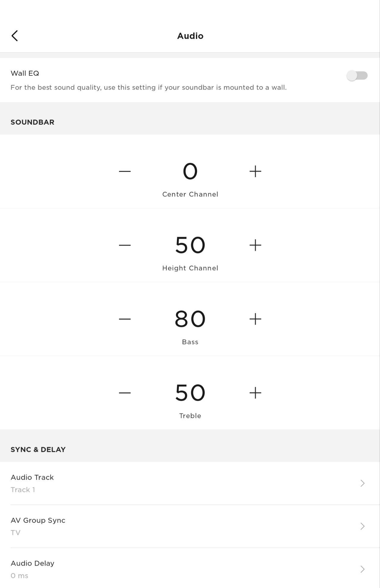380x588 pixels.
Task: Decrease Treble using minus icon
Action: click(x=125, y=393)
